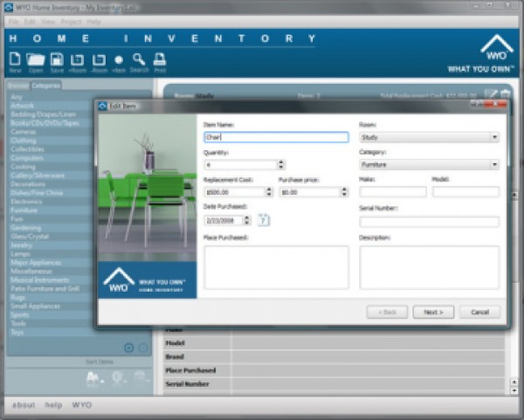Open an inventory with the Open folder icon

36,62
